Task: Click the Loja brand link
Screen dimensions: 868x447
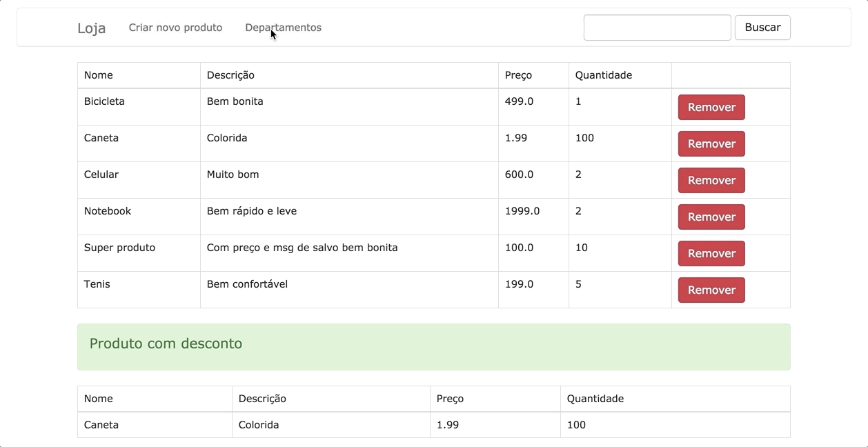Action: 91,28
